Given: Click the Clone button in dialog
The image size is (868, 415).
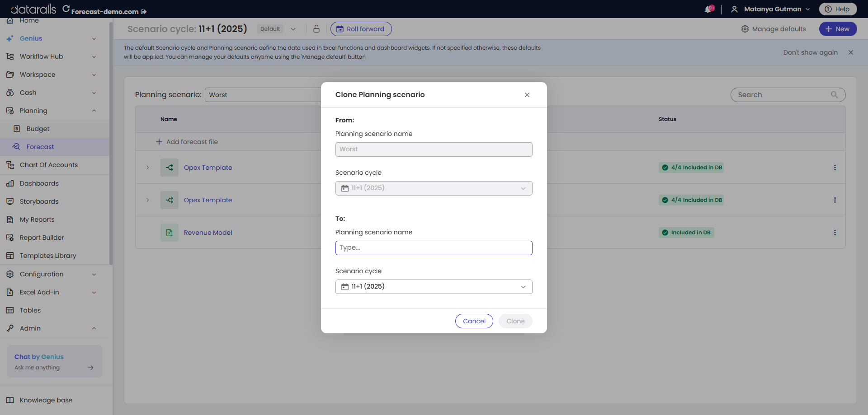Looking at the screenshot, I should point(515,321).
